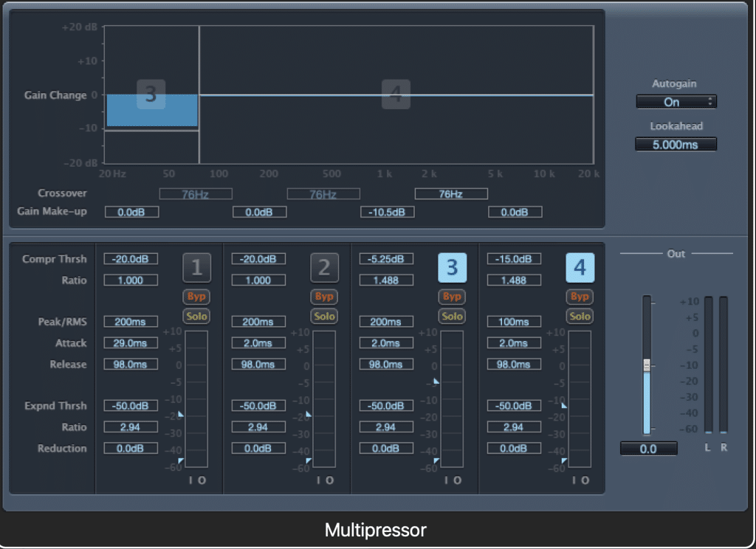Click band 1 Attack value of 29.0ms
The width and height of the screenshot is (756, 549).
(131, 342)
